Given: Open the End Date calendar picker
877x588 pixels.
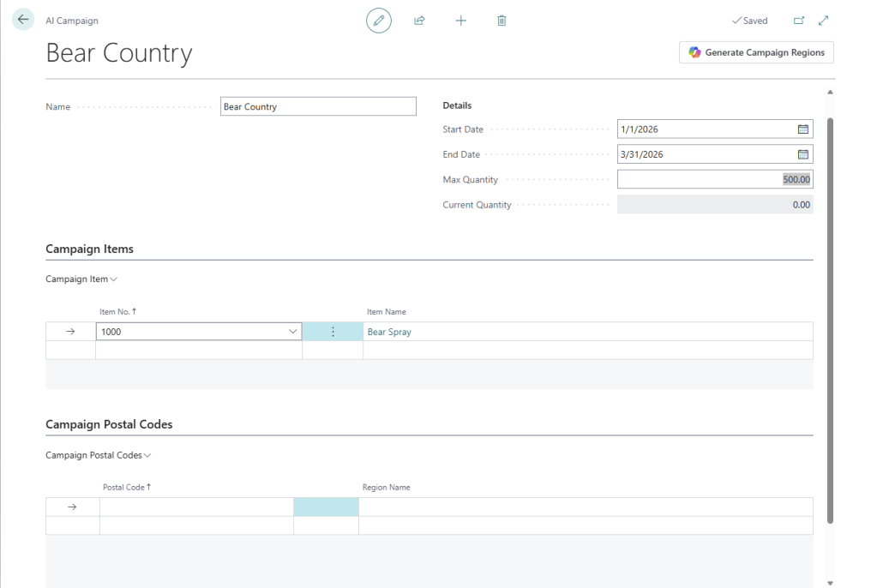Looking at the screenshot, I should point(803,155).
